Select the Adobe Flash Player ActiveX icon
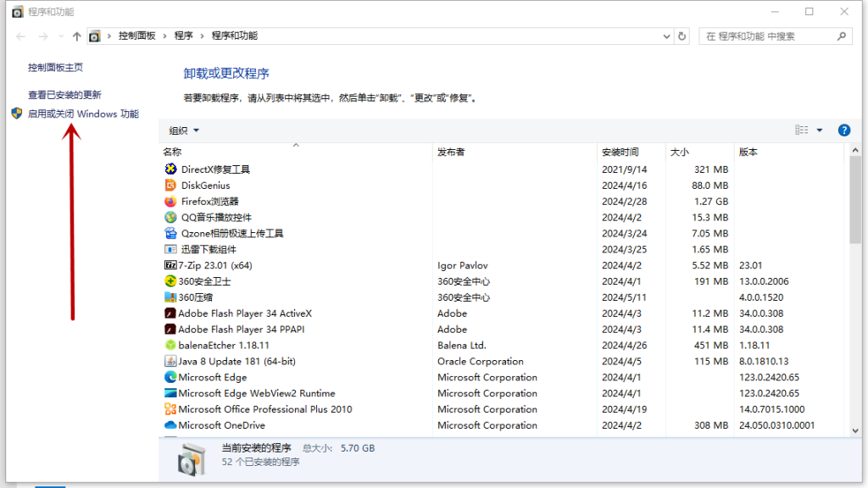Viewport: 868px width, 488px height. [170, 313]
